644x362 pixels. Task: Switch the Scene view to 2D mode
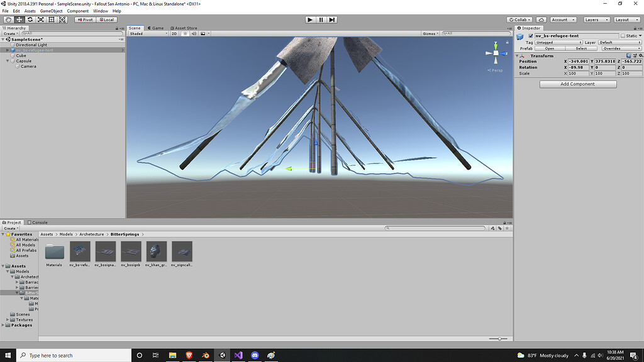[x=174, y=33]
